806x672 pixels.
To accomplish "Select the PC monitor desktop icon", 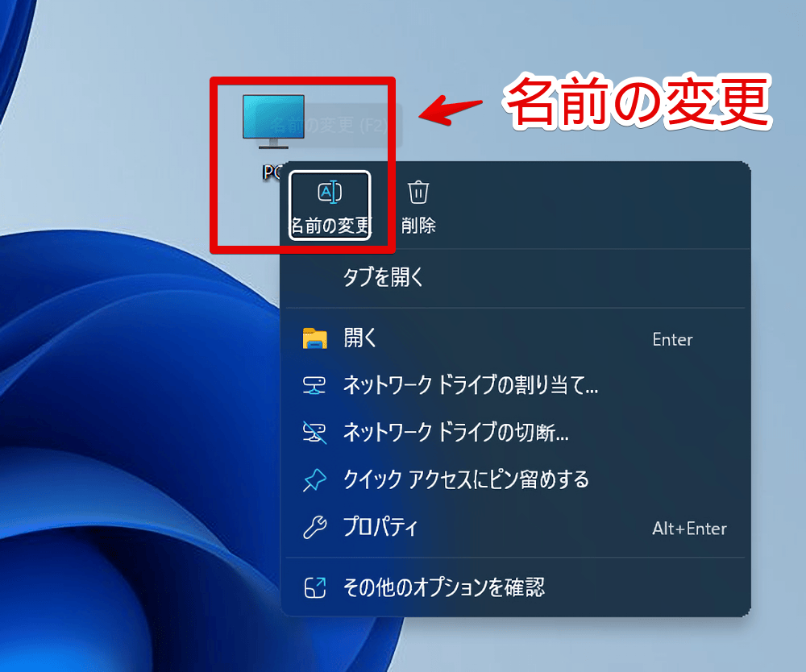I will (273, 121).
